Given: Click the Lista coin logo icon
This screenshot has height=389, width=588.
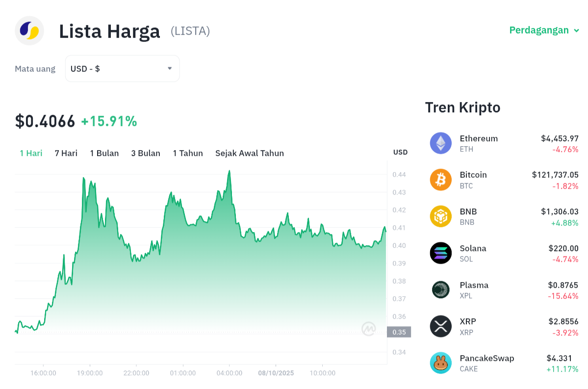Looking at the screenshot, I should (x=29, y=30).
